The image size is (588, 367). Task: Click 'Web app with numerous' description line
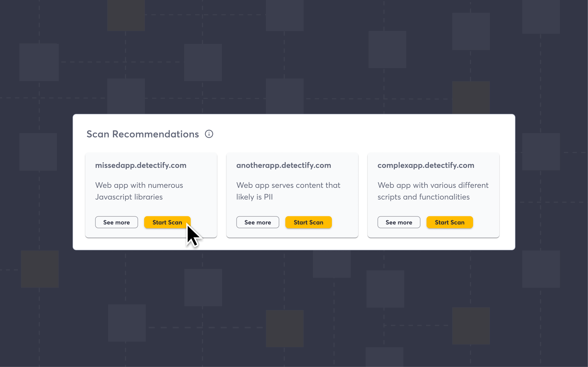pos(139,185)
